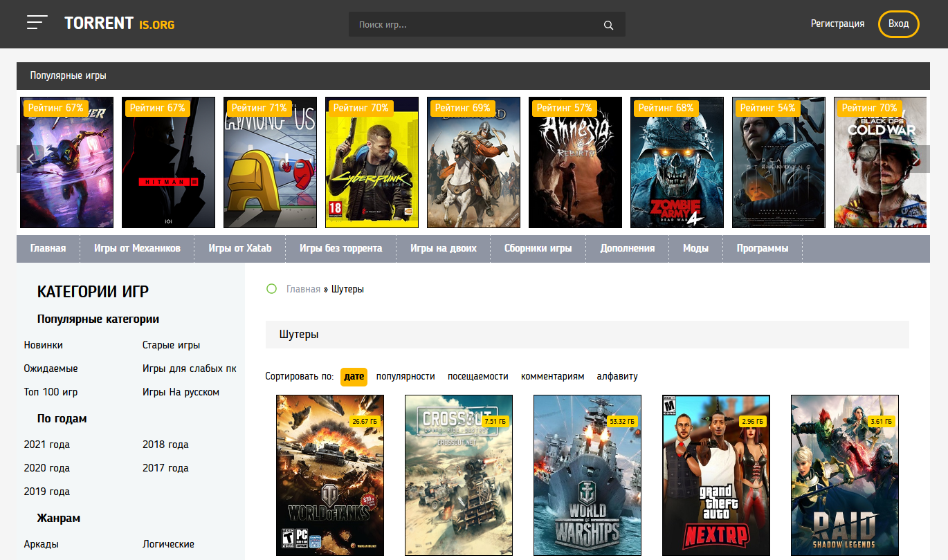This screenshot has width=948, height=560.
Task: Open the Программы nav item
Action: coord(763,248)
